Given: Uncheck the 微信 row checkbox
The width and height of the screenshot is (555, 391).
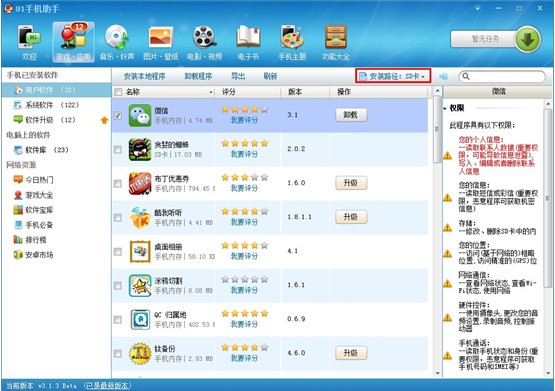Looking at the screenshot, I should [x=118, y=116].
